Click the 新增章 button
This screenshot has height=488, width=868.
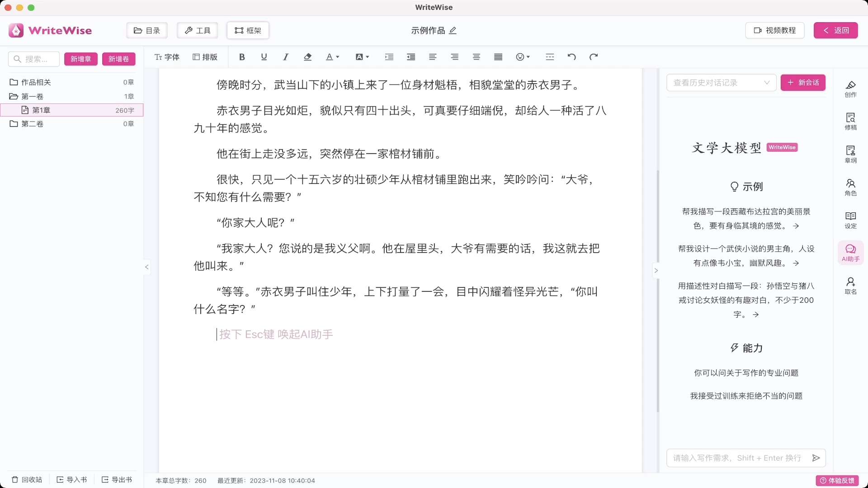tap(80, 59)
